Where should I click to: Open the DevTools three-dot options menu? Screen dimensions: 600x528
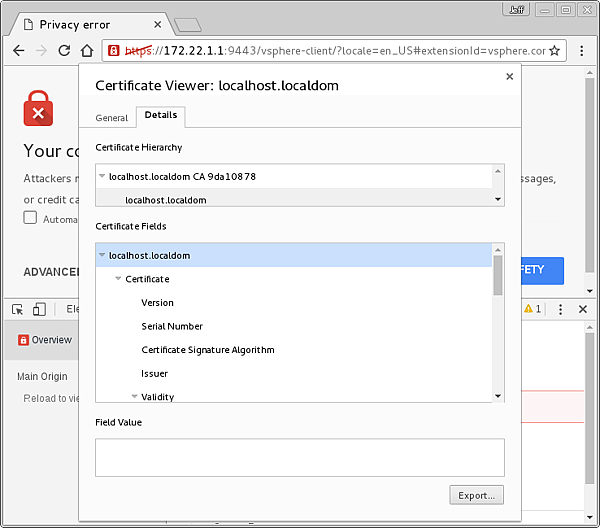tap(560, 309)
